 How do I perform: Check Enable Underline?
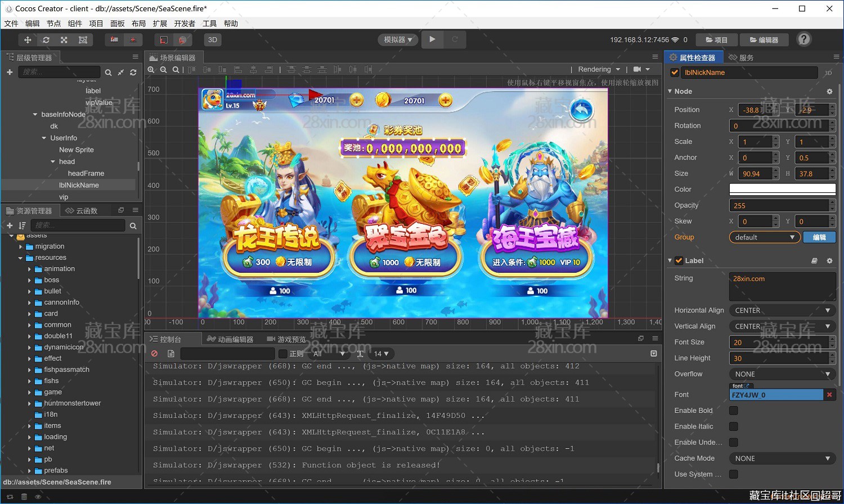coord(734,443)
